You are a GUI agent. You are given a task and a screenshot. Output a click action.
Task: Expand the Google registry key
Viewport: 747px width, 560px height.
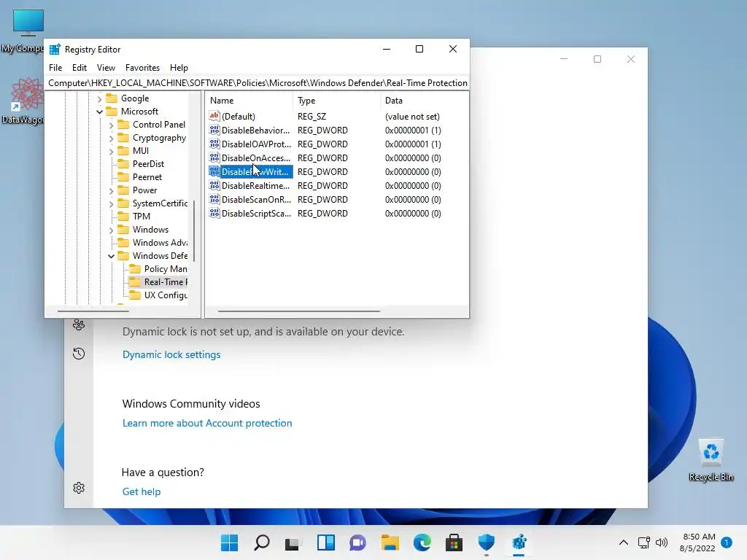[x=99, y=98]
